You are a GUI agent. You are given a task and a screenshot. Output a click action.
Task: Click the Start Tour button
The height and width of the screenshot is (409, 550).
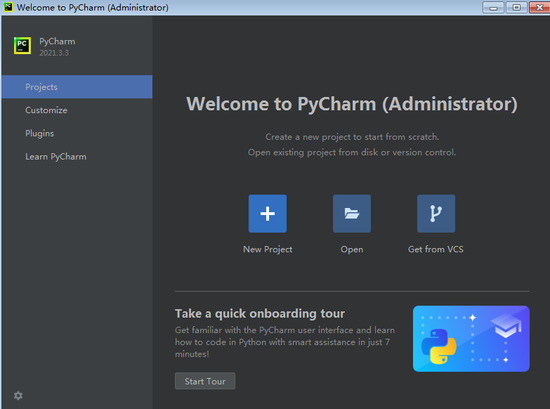click(x=205, y=381)
